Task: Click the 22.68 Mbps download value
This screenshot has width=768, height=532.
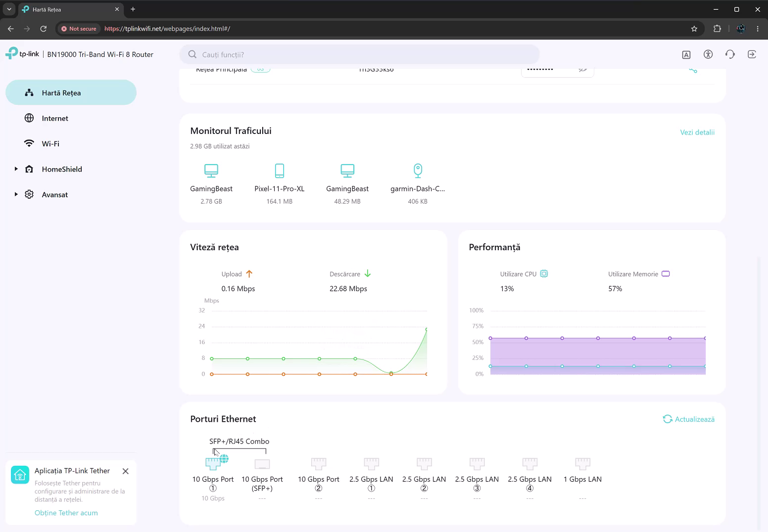Action: tap(348, 289)
